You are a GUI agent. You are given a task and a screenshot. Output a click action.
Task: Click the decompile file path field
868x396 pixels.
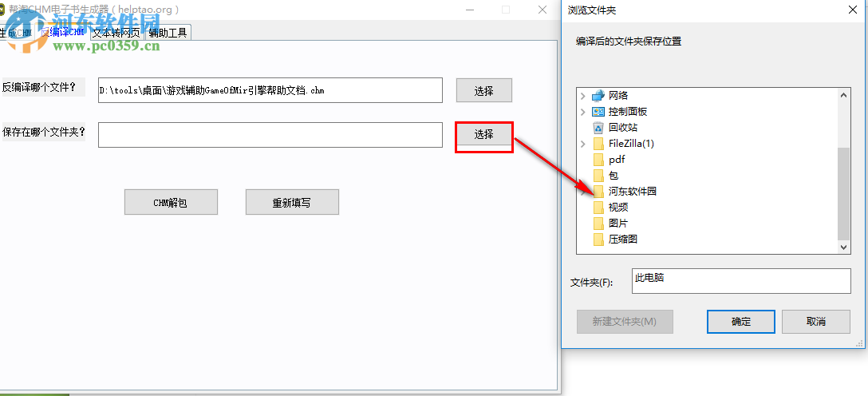coord(270,90)
